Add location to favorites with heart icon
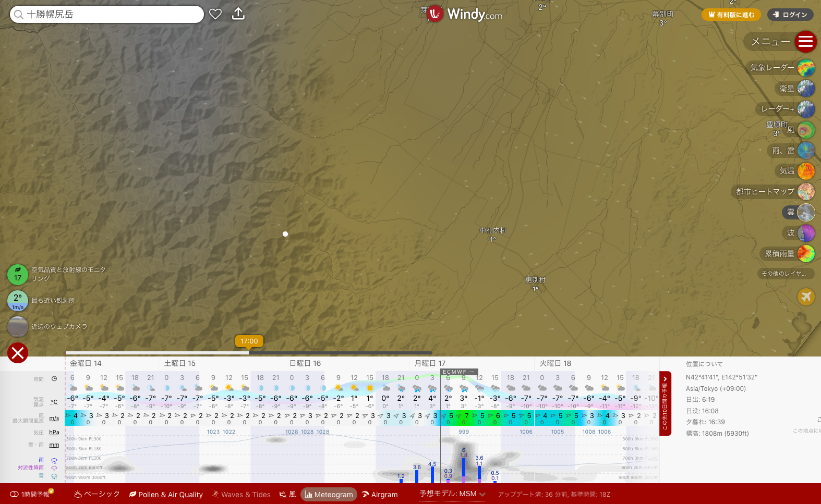Image resolution: width=821 pixels, height=504 pixels. pos(215,14)
